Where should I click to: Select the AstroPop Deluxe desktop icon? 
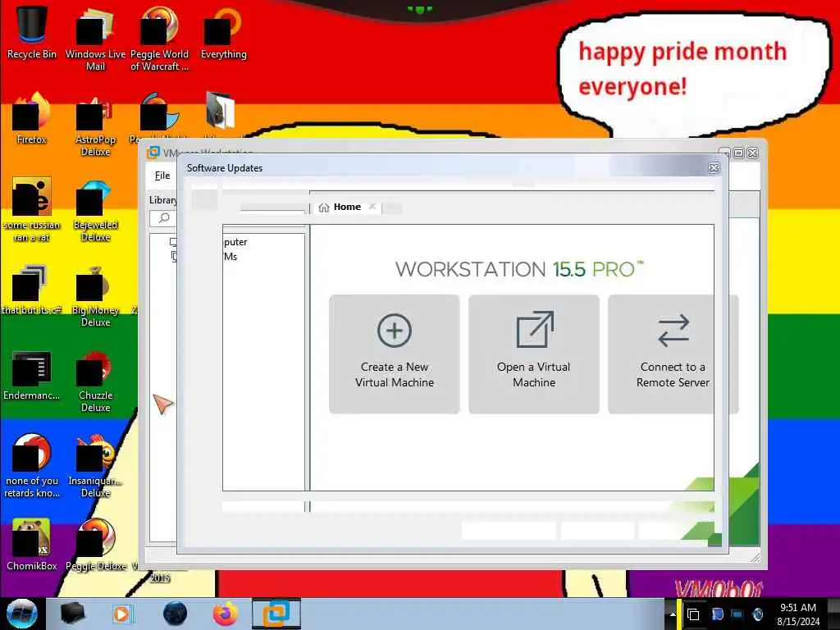coord(95,125)
